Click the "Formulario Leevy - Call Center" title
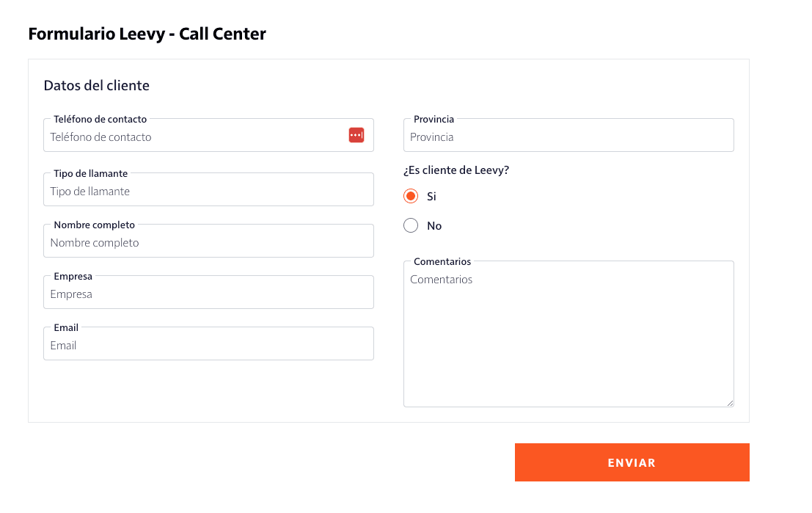Viewport: 812px width, 513px height. pos(147,34)
